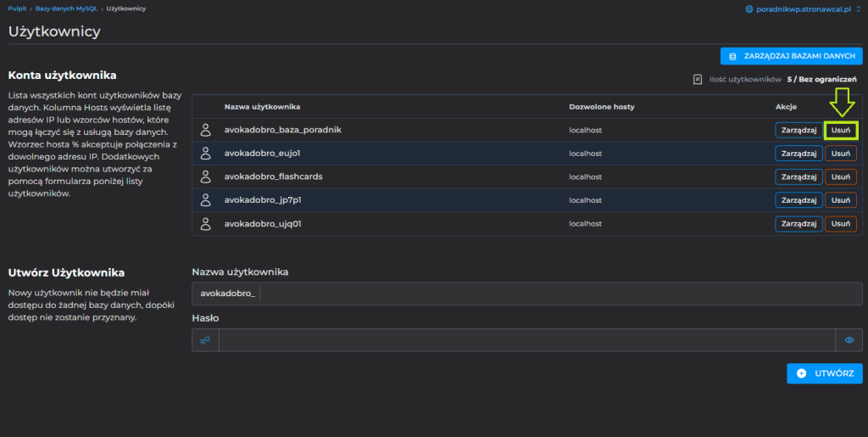Click user icon beside avokadobro_ujq01

point(205,224)
